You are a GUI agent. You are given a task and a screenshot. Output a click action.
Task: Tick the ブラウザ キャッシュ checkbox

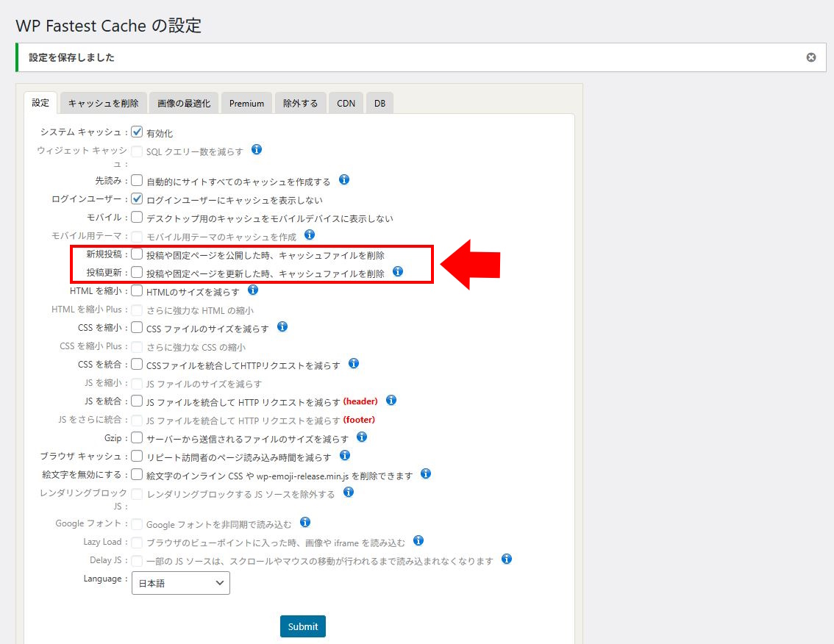click(x=137, y=457)
